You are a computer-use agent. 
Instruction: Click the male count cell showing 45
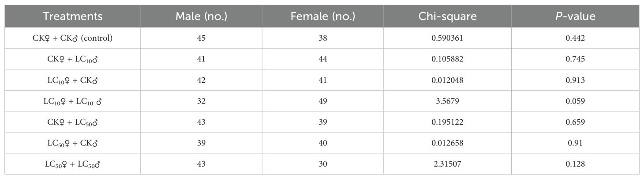click(201, 38)
